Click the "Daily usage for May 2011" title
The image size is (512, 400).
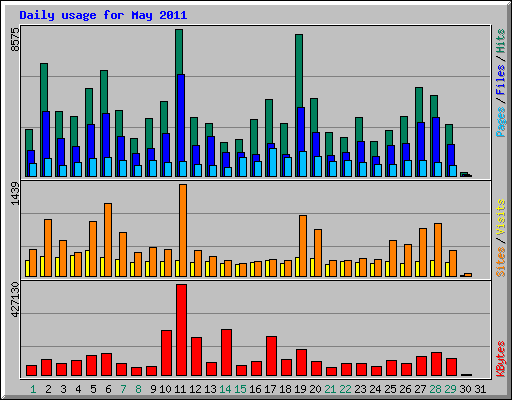[103, 15]
